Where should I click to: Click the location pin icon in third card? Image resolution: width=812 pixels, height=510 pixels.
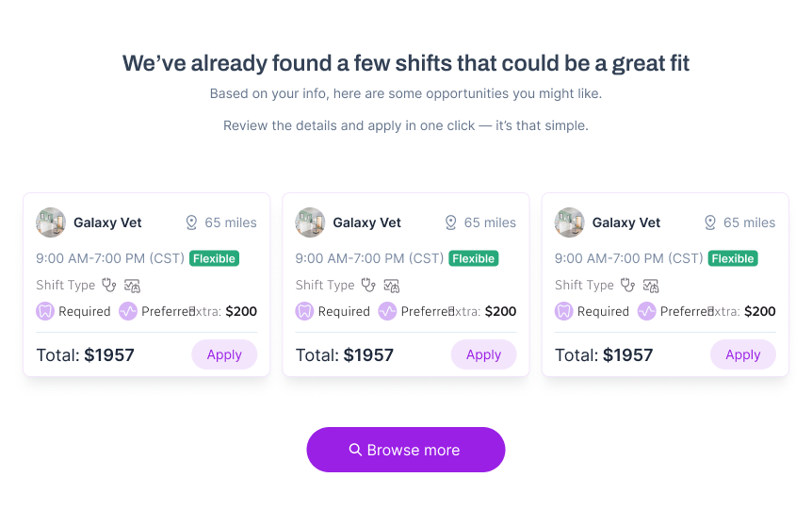click(x=710, y=222)
